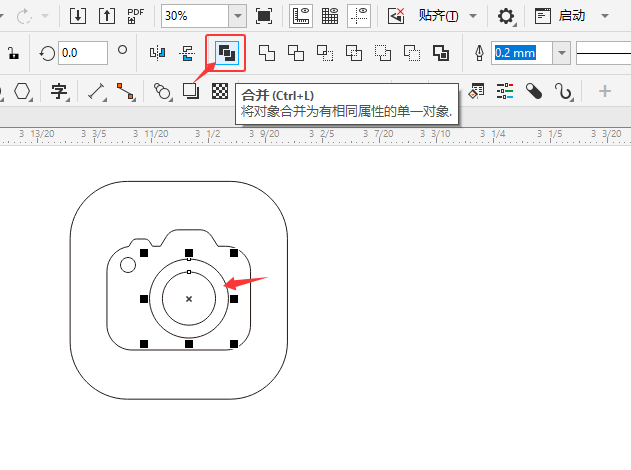Click the bottom-right selection handle

click(x=234, y=344)
